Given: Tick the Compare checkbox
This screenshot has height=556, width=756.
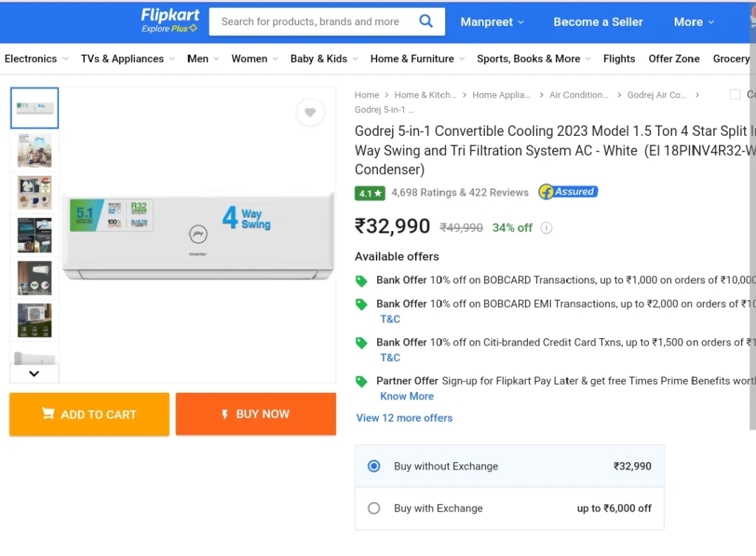Looking at the screenshot, I should 735,95.
